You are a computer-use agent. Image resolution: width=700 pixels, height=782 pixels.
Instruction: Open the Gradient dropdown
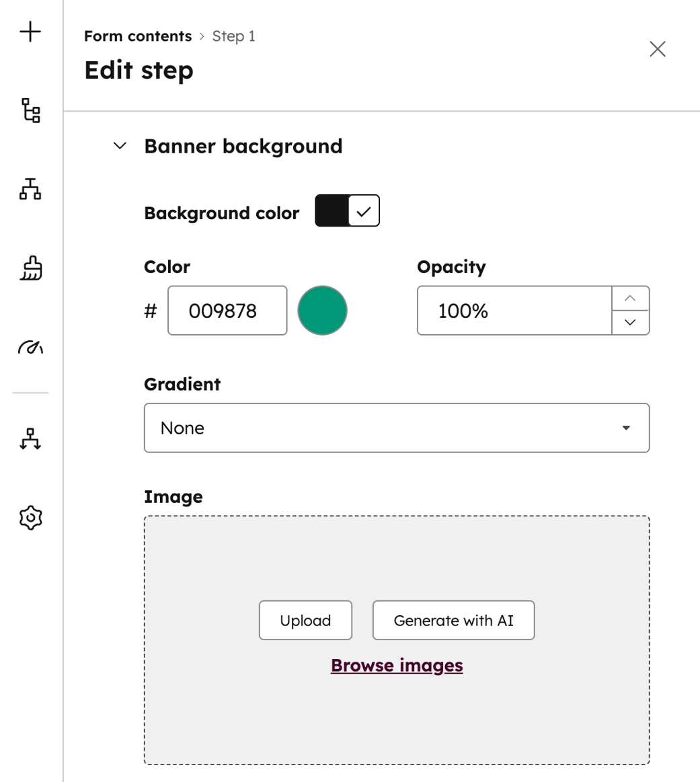(x=396, y=428)
